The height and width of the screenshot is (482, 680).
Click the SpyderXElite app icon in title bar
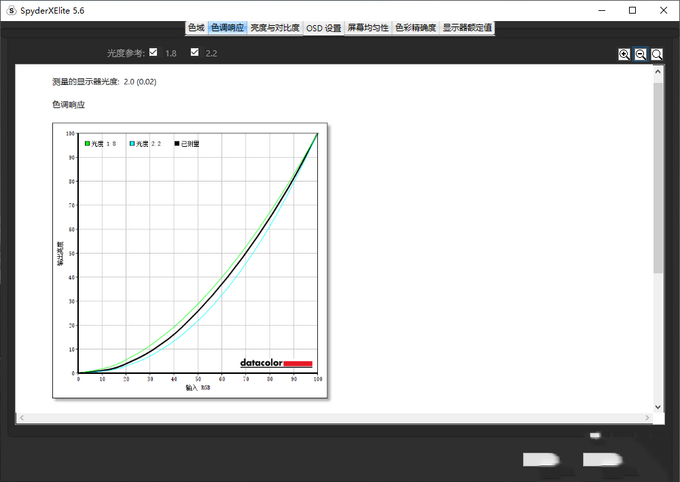pyautogui.click(x=12, y=10)
